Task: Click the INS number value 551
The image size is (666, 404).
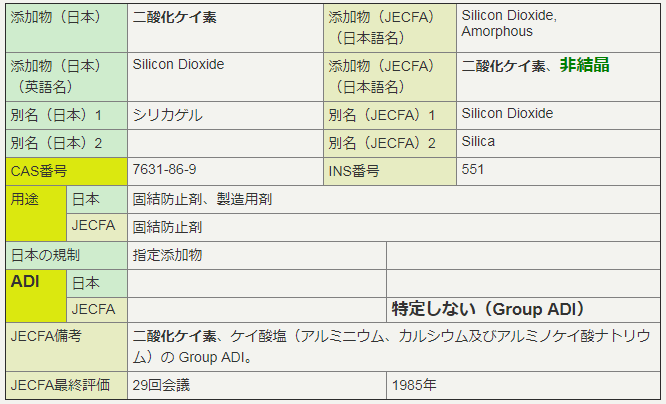Action: (x=473, y=170)
